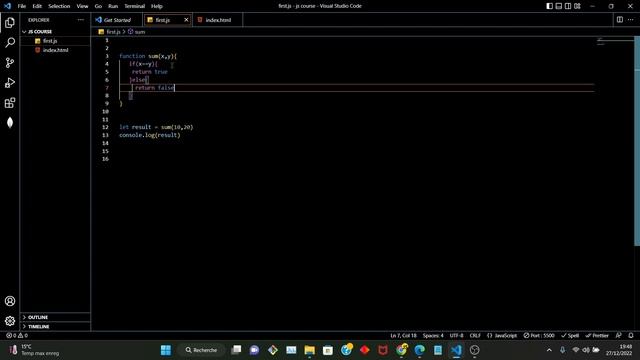Toggle the Spell checker status item
This screenshot has width=640, height=360.
tap(570, 336)
